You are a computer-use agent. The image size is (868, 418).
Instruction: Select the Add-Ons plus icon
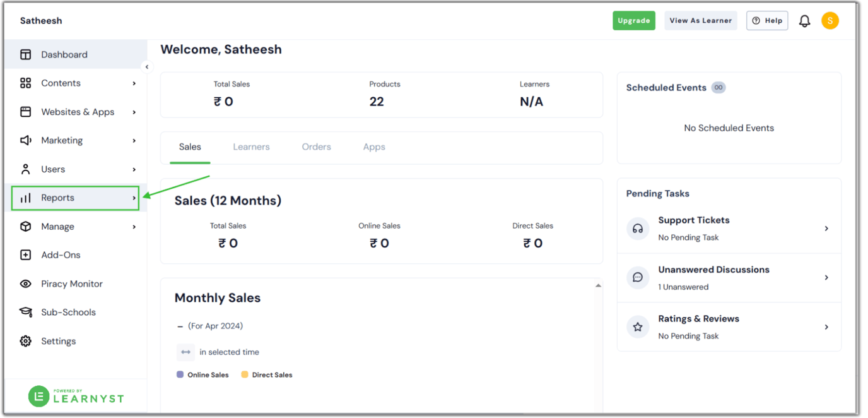click(x=26, y=255)
